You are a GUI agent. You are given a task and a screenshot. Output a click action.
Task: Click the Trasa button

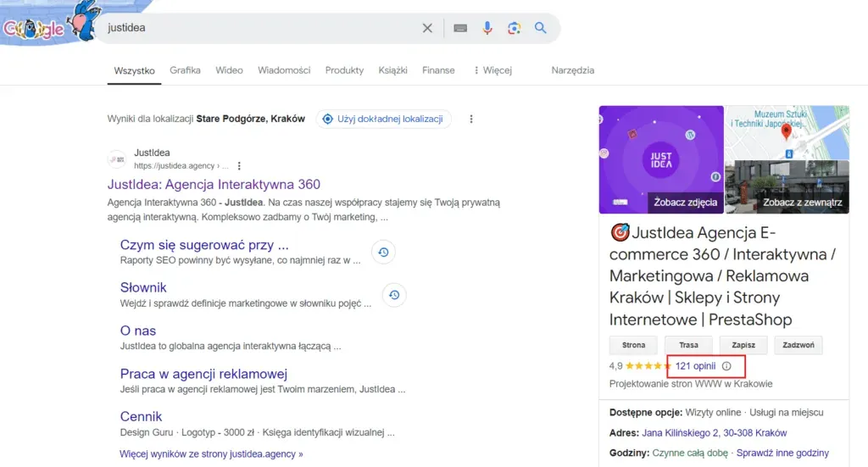click(x=688, y=345)
